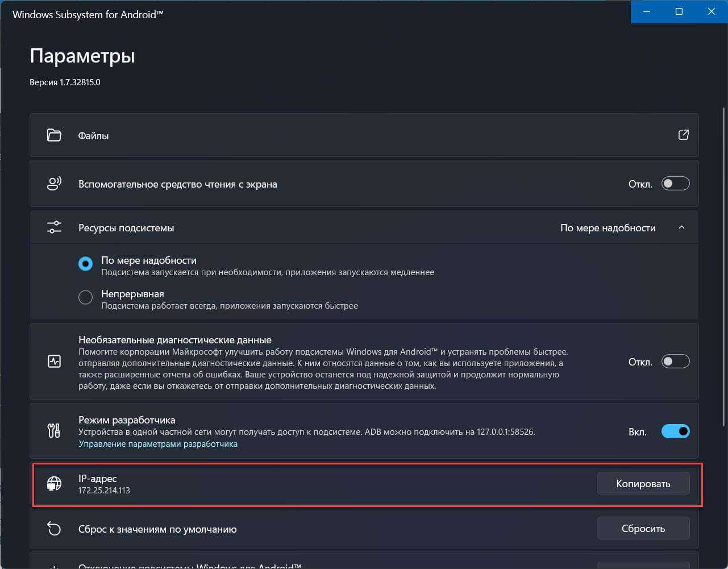Screen dimensions: 728x569
Task: Click the Subsystem resources sliders icon
Action: 54,227
